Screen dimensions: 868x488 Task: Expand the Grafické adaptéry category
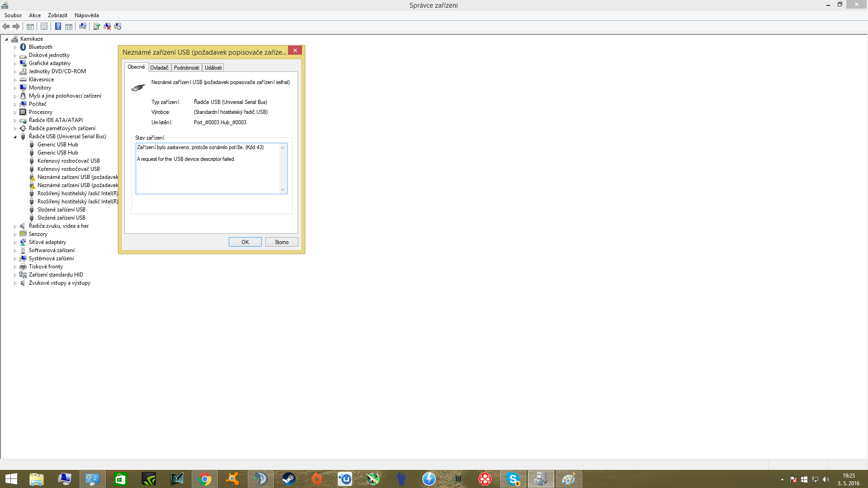15,64
